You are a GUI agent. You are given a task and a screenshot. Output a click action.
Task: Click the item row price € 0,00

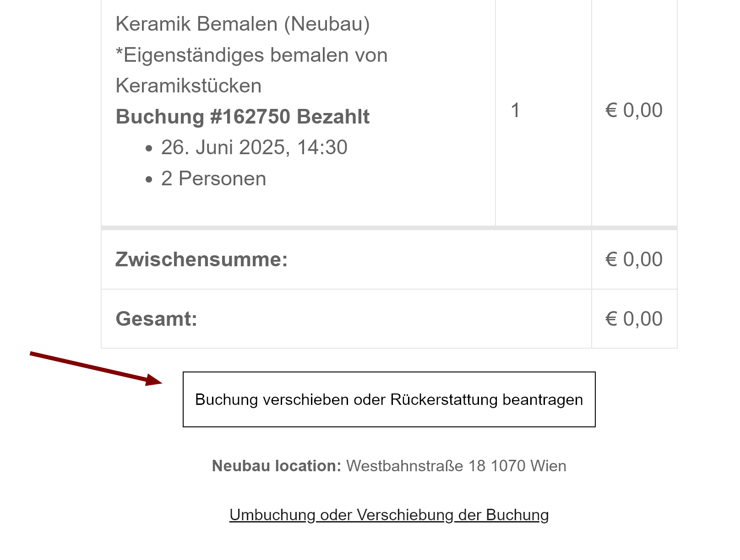pyautogui.click(x=634, y=110)
